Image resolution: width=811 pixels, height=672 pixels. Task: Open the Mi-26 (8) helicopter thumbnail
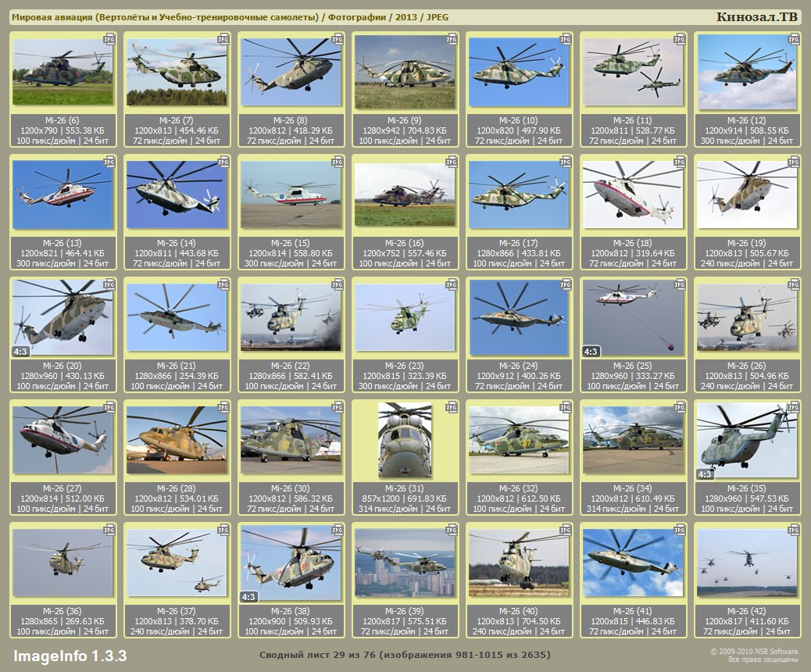pyautogui.click(x=291, y=72)
